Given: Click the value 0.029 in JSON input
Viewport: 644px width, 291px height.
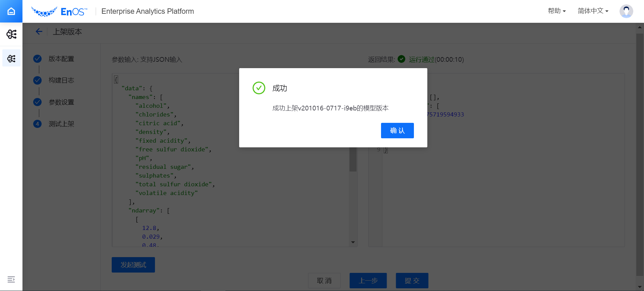Looking at the screenshot, I should [x=151, y=237].
